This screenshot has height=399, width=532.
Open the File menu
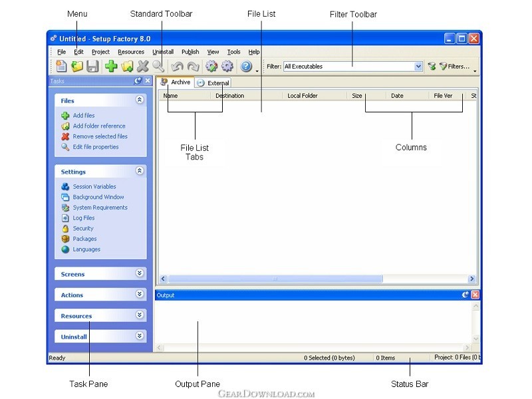pyautogui.click(x=61, y=52)
